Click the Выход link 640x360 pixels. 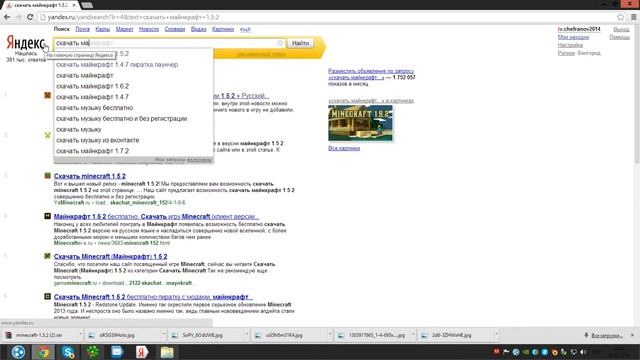(621, 29)
